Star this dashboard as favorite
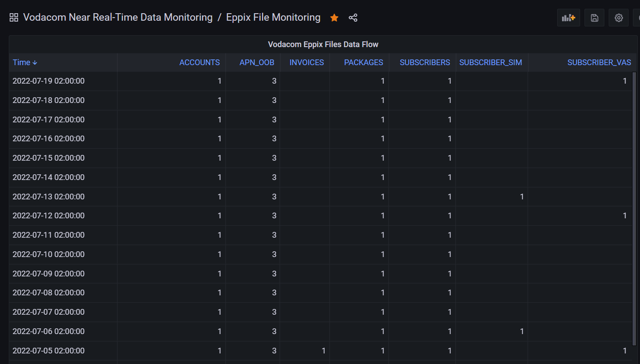The image size is (640, 364). tap(334, 18)
